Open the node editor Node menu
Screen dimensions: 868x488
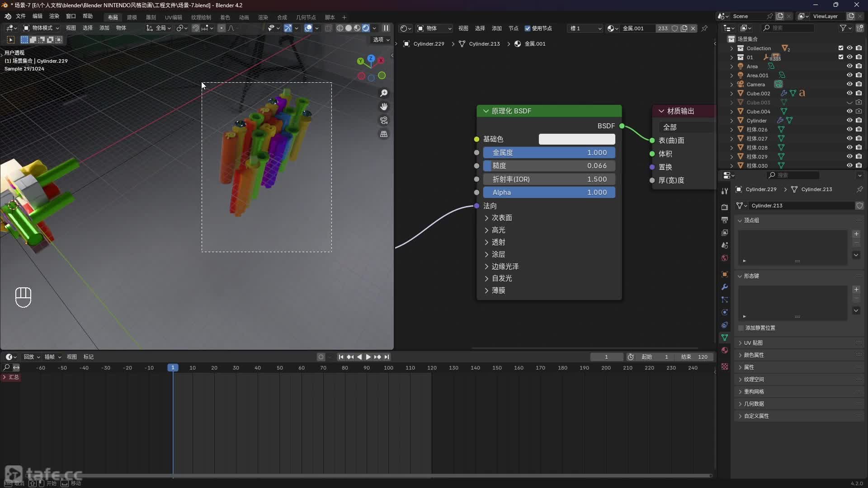(x=513, y=28)
